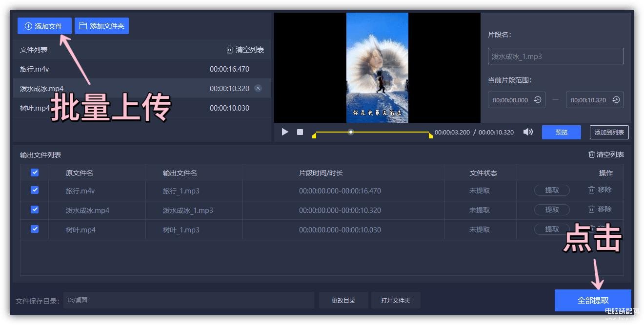Toggle the select-all checkbox in header
Image resolution: width=644 pixels, height=325 pixels.
35,172
